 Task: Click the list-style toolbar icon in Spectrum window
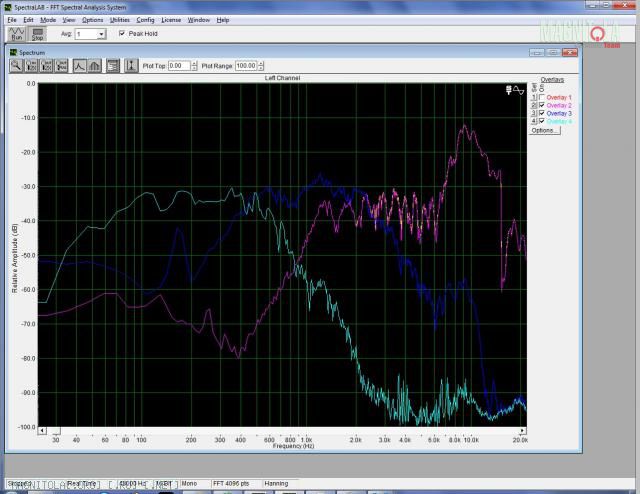pos(113,66)
